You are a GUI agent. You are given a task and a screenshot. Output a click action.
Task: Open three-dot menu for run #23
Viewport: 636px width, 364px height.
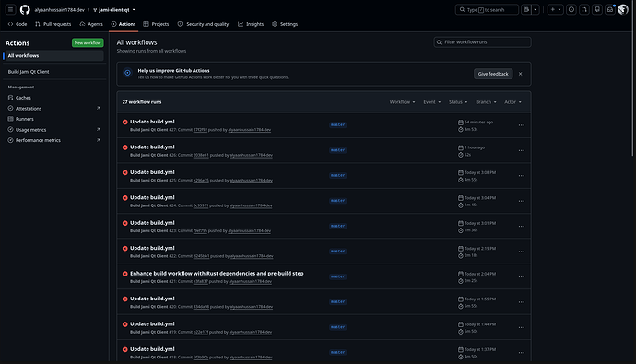point(521,226)
